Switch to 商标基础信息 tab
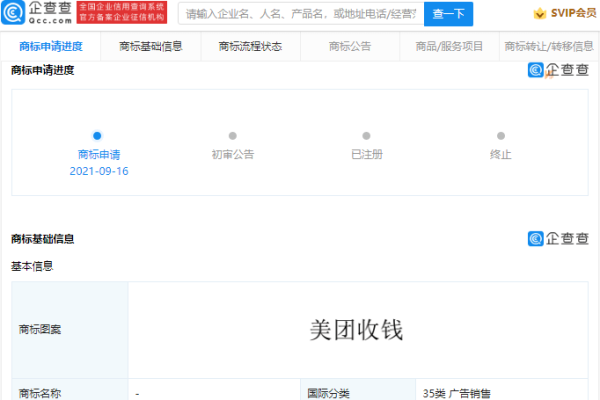 pos(151,46)
